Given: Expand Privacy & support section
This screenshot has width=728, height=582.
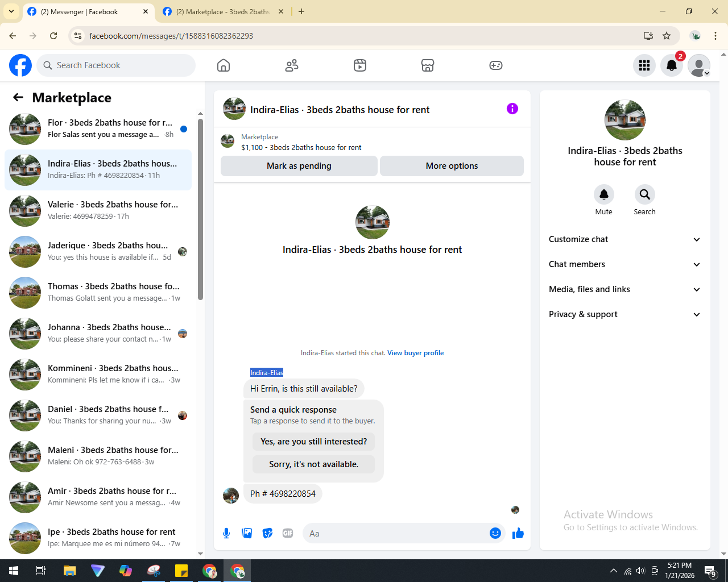Looking at the screenshot, I should click(x=625, y=314).
